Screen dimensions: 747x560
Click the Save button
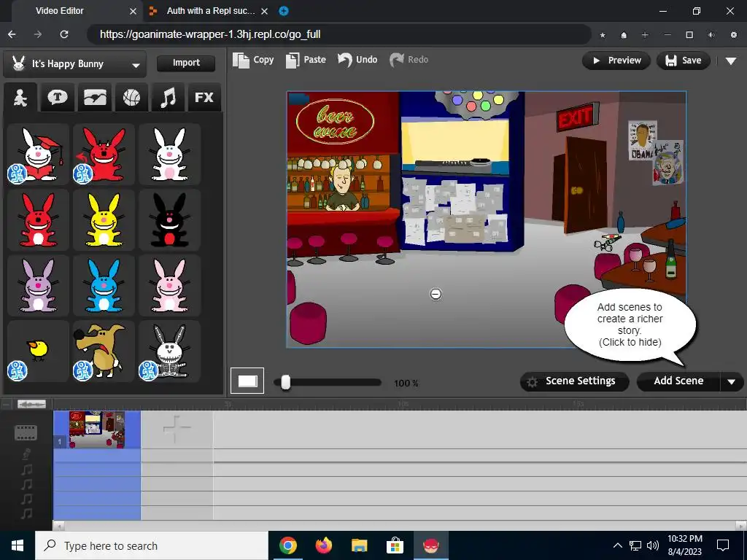(683, 61)
